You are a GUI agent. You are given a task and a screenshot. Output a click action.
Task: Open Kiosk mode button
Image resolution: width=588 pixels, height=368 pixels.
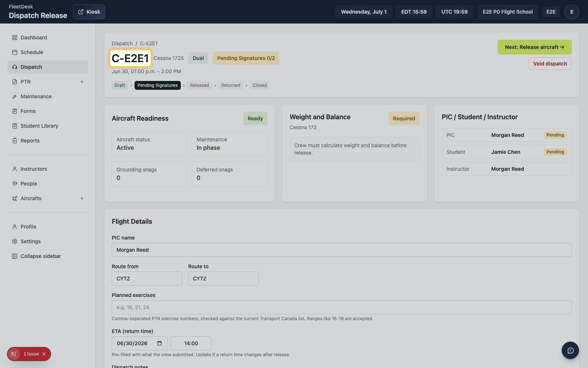pos(89,12)
